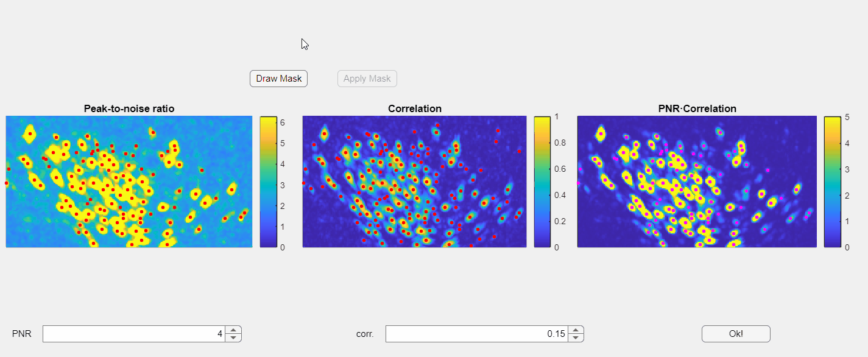The image size is (868, 357).
Task: Focus the corr. threshold input field
Action: 476,334
